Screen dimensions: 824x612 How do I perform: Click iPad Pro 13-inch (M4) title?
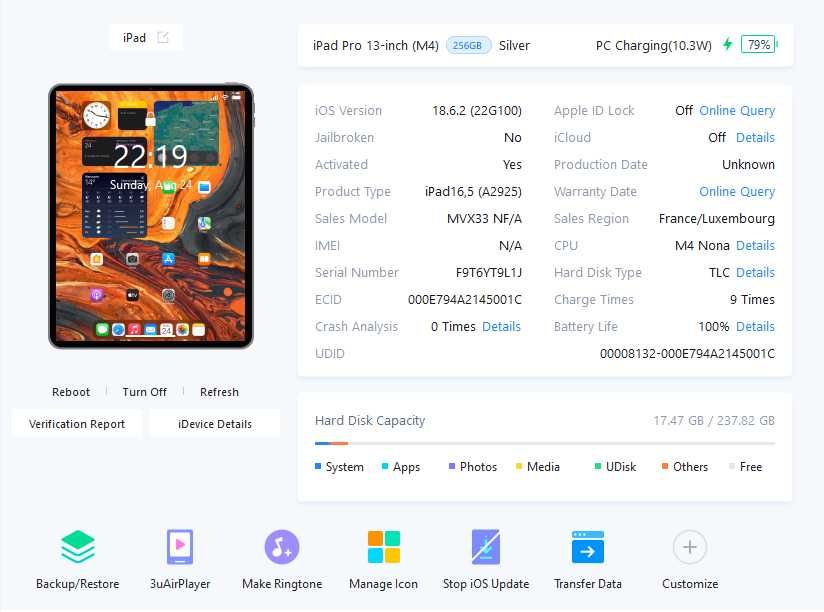[x=376, y=45]
